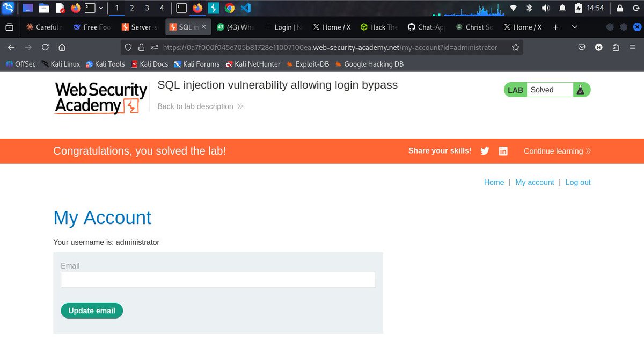Bookmark this page with the star icon
The image size is (644, 361).
pos(516,47)
